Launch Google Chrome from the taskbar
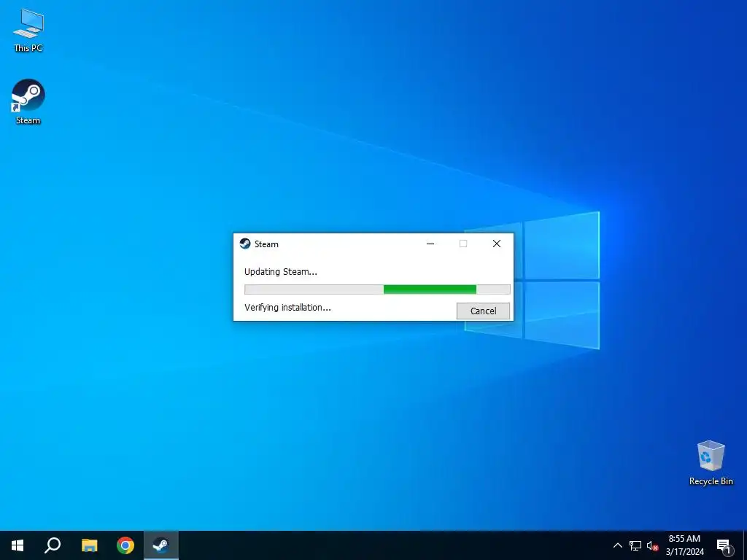This screenshot has width=747, height=560. [x=125, y=545]
